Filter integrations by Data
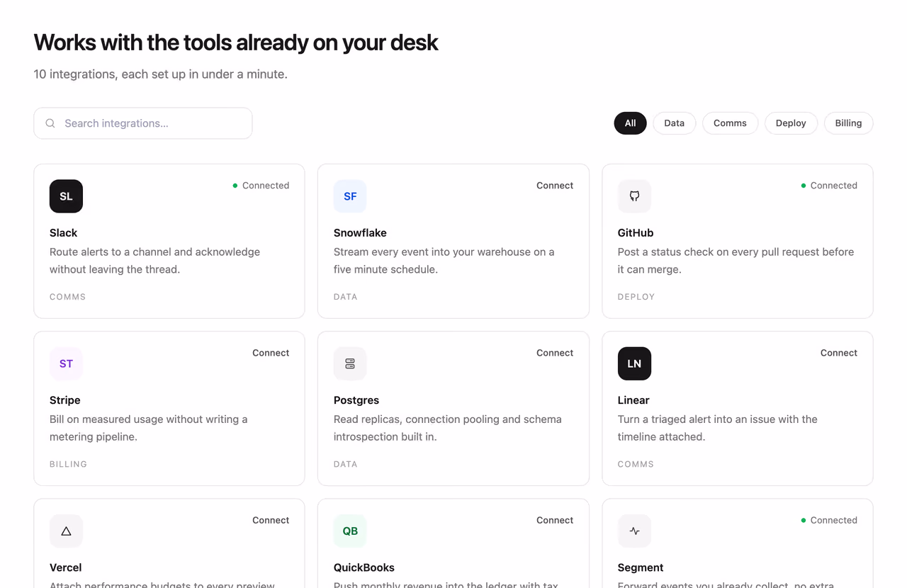 (x=674, y=123)
